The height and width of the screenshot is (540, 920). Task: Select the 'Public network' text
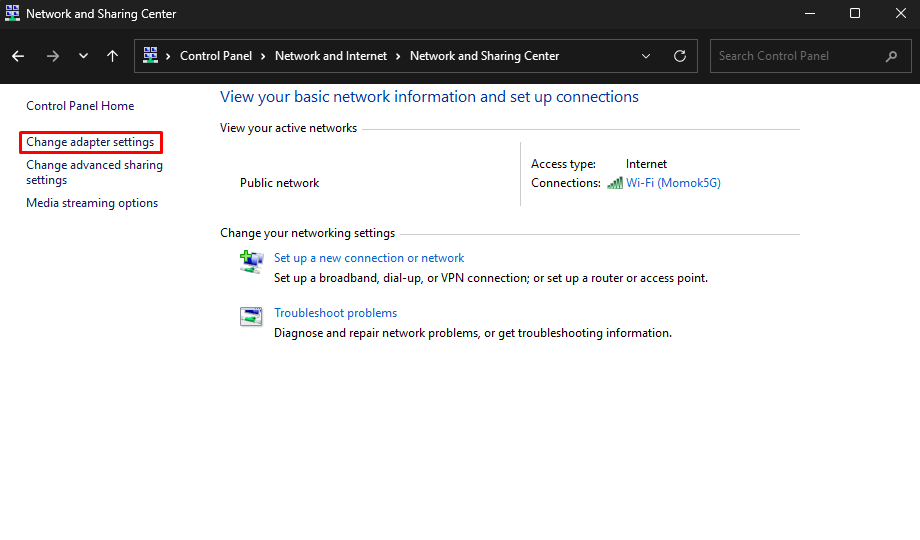pyautogui.click(x=279, y=183)
